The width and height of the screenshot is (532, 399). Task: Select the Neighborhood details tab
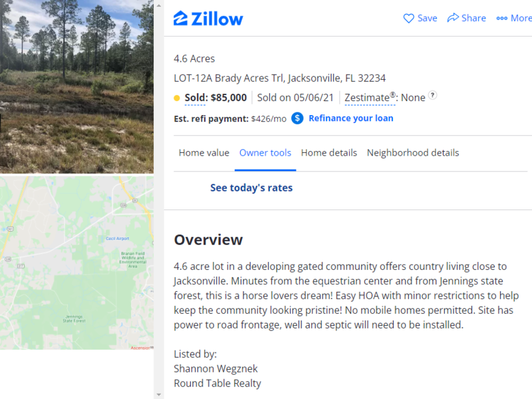(x=412, y=152)
